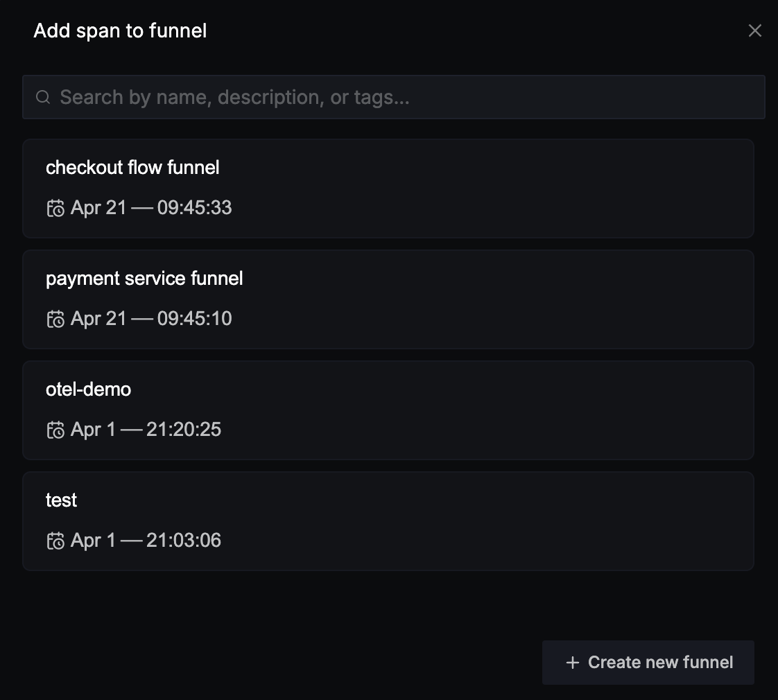778x700 pixels.
Task: Click the calendar-clock icon under payment service funnel
Action: (55, 319)
